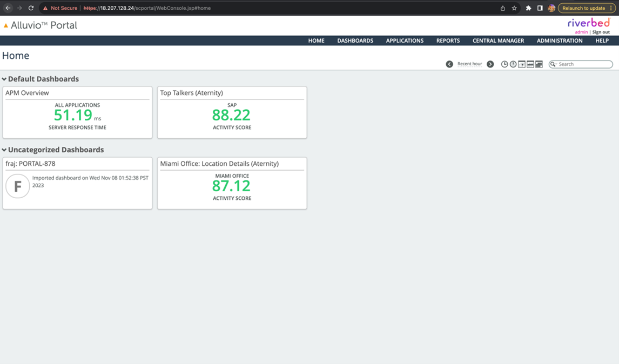619x364 pixels.
Task: Click the small calendar icon with single dot
Action: [x=522, y=64]
